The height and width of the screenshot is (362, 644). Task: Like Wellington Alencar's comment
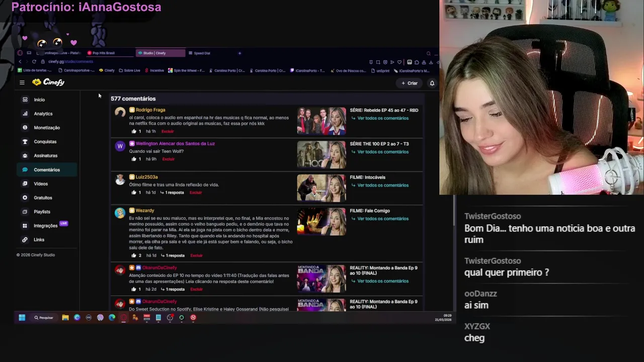pyautogui.click(x=134, y=159)
